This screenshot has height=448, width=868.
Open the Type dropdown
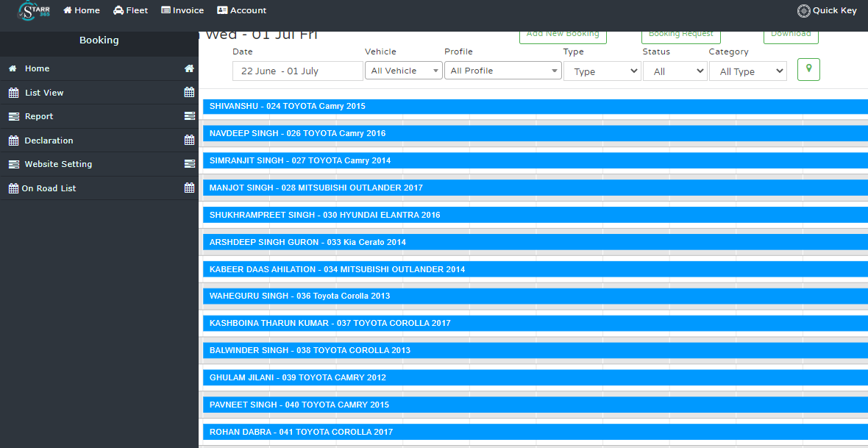pos(602,71)
